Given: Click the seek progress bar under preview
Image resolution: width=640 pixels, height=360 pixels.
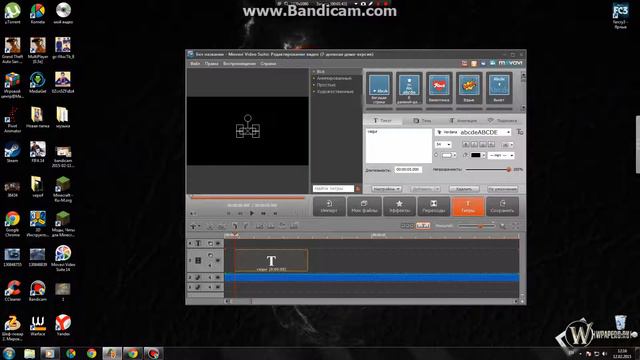Looking at the screenshot, I should (247, 198).
